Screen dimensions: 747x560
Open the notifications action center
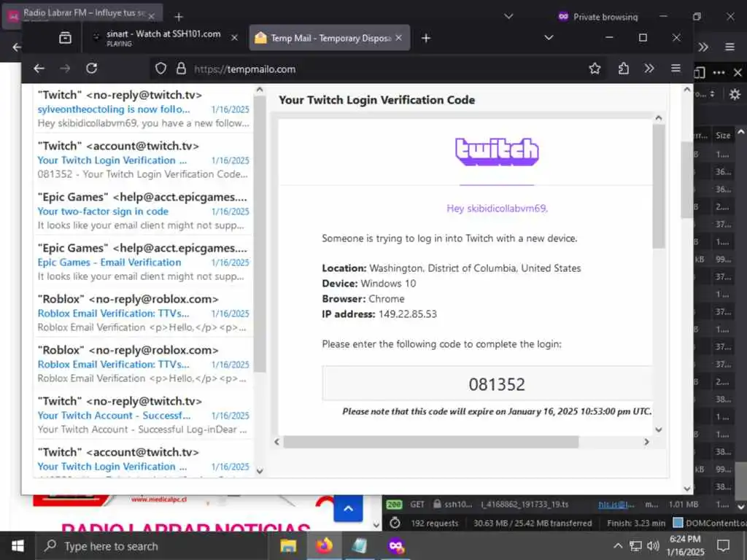click(x=723, y=545)
